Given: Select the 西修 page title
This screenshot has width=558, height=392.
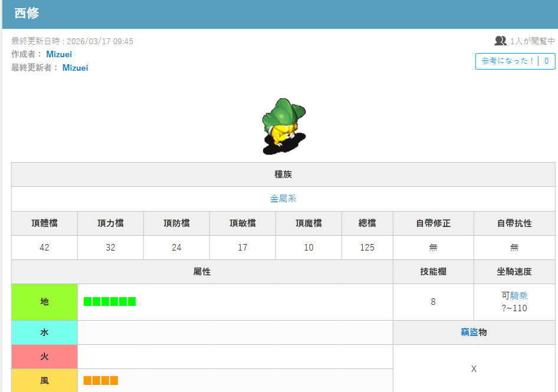Looking at the screenshot, I should [27, 13].
